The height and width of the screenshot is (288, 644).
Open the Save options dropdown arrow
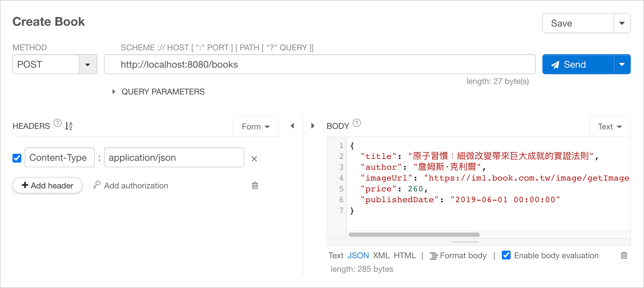[x=622, y=23]
